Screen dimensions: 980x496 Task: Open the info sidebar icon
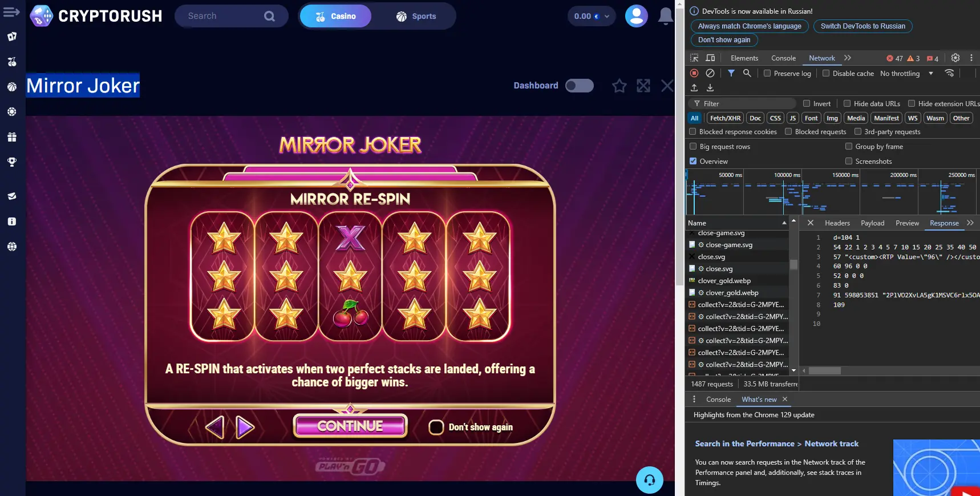(12, 221)
